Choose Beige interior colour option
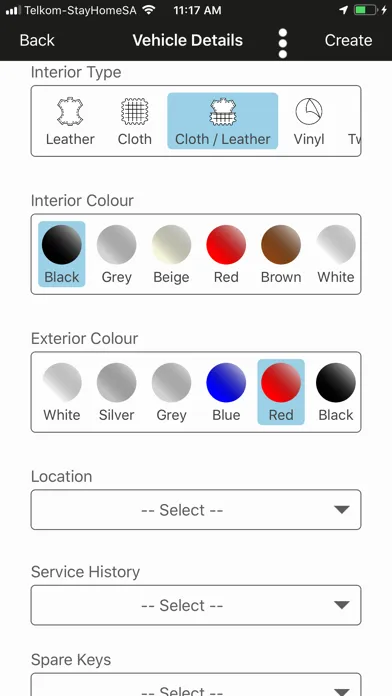392x696 pixels. 171,254
